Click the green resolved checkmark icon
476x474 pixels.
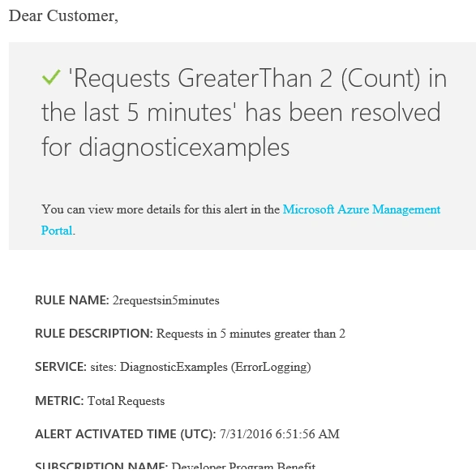pyautogui.click(x=51, y=77)
